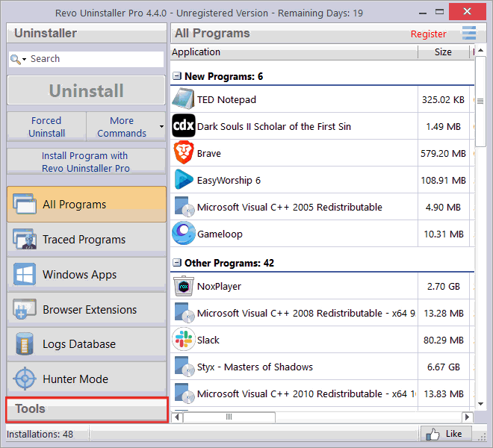Image resolution: width=493 pixels, height=448 pixels.
Task: Click the horizontal scroll left arrow
Action: point(177,417)
